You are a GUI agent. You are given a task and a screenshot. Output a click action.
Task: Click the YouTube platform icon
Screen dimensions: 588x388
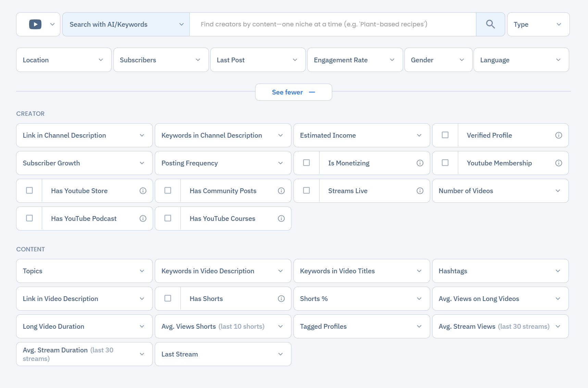click(x=35, y=24)
